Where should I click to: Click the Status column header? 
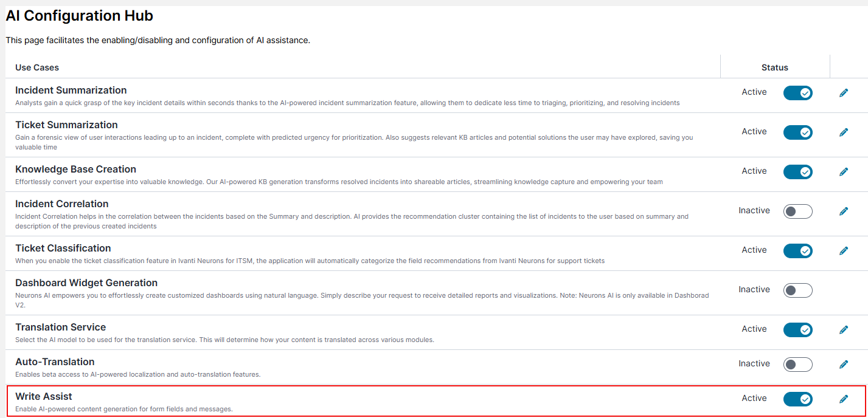click(x=774, y=67)
